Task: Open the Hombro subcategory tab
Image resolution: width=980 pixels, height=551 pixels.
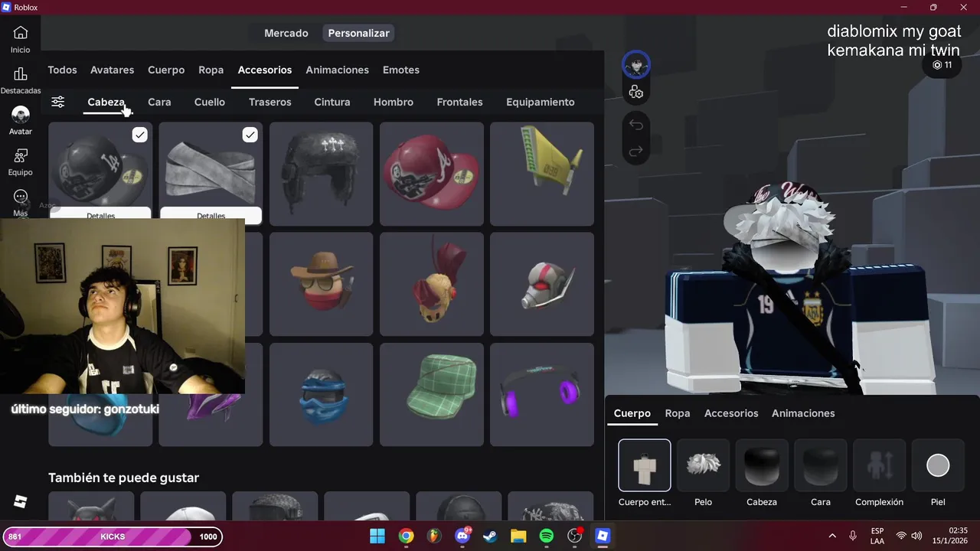Action: [394, 102]
